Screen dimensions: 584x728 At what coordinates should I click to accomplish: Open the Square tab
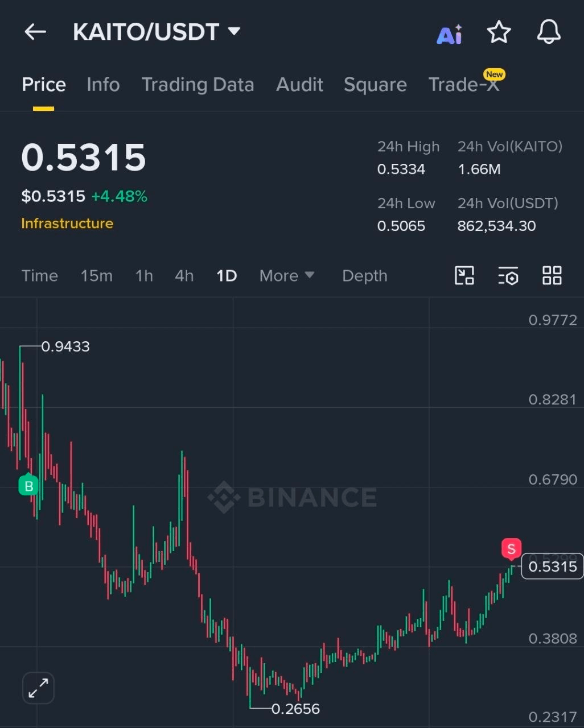click(x=375, y=85)
